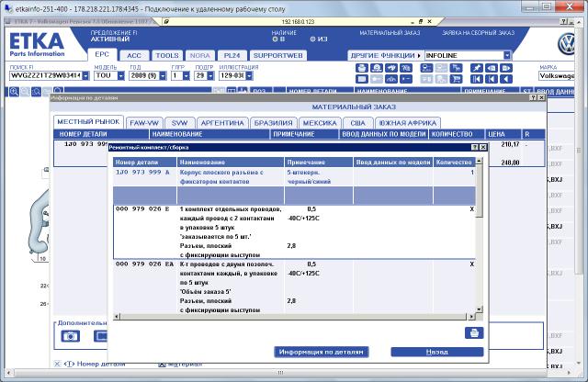Image resolution: width=588 pixels, height=382 pixels.
Task: Switch to the EPC tab
Action: [x=102, y=55]
